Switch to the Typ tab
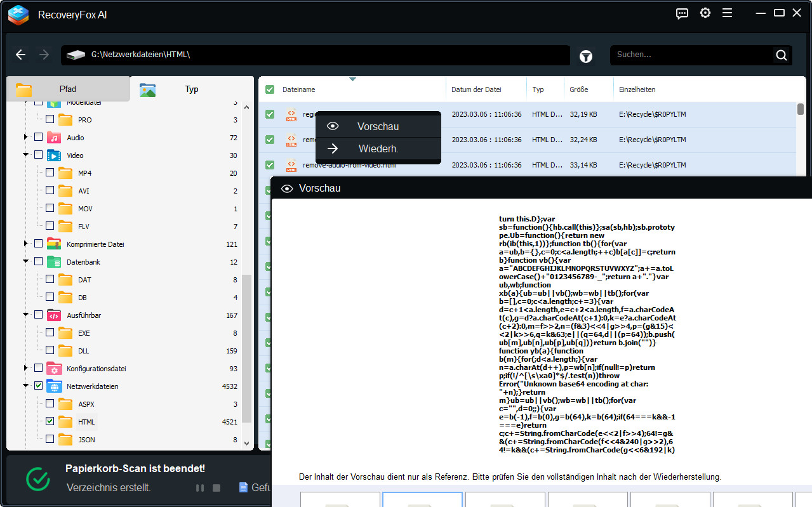The image size is (812, 507). (192, 89)
